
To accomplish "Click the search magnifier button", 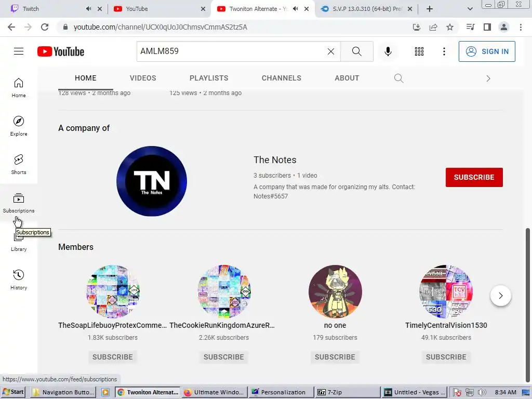I will (x=356, y=51).
